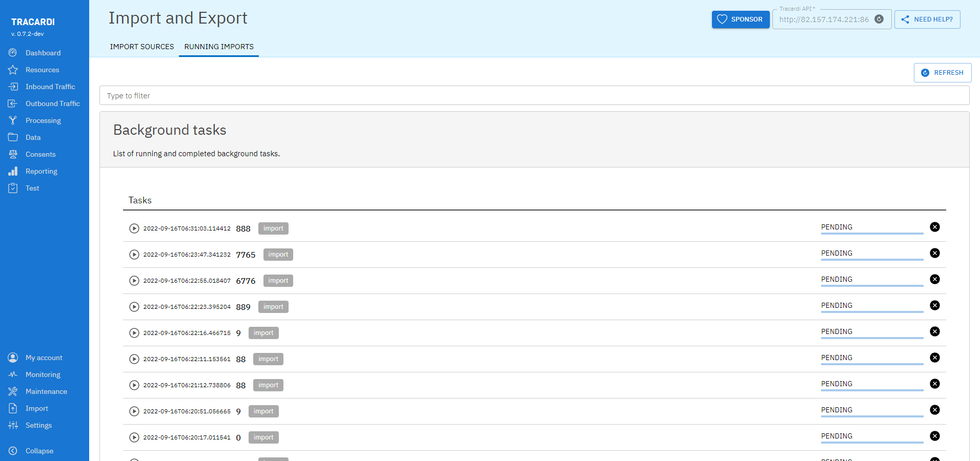Cancel the topmost pending import task

click(935, 227)
